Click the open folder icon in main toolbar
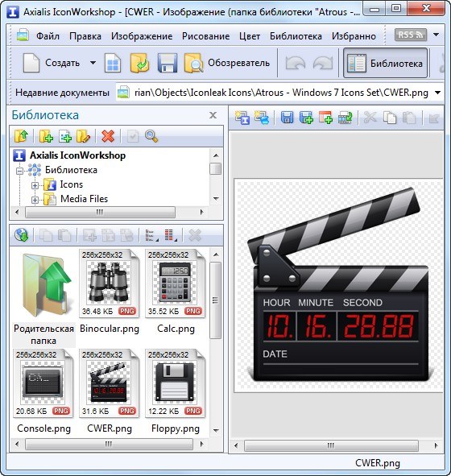 pyautogui.click(x=139, y=63)
